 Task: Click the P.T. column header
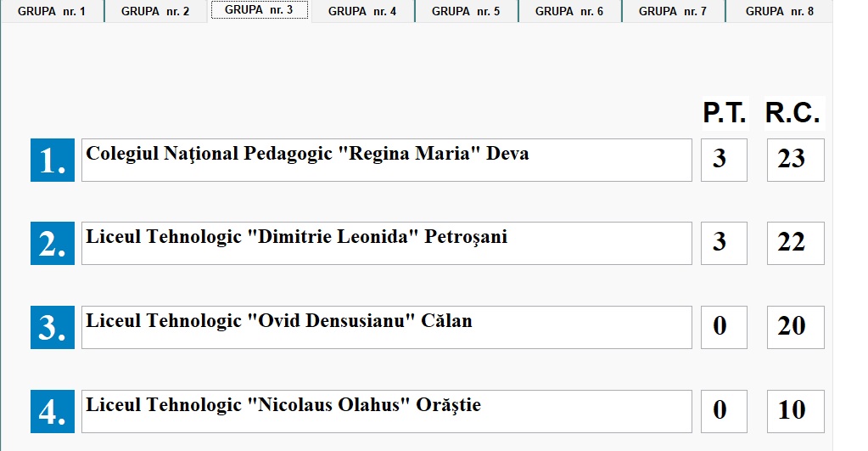pyautogui.click(x=724, y=113)
